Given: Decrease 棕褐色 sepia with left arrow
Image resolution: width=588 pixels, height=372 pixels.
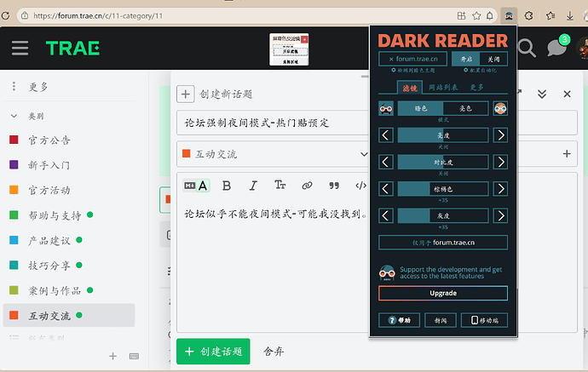Looking at the screenshot, I should [386, 189].
